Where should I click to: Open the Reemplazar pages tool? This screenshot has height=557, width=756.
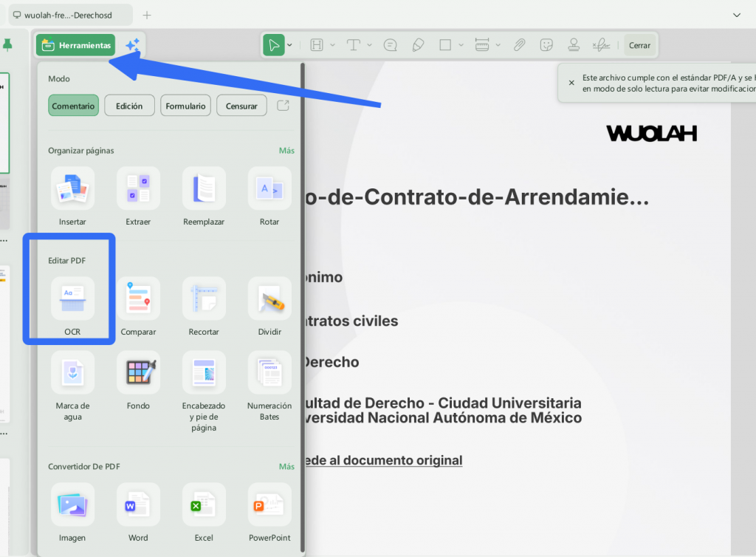click(204, 197)
